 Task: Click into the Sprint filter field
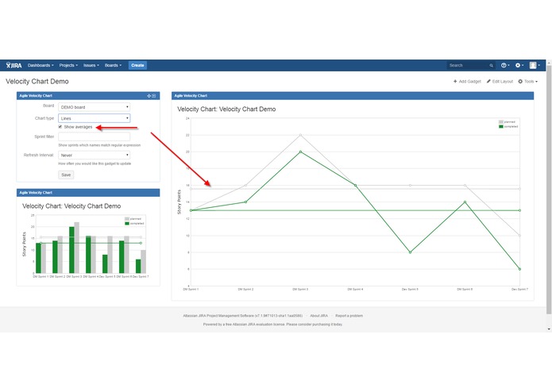pos(94,136)
